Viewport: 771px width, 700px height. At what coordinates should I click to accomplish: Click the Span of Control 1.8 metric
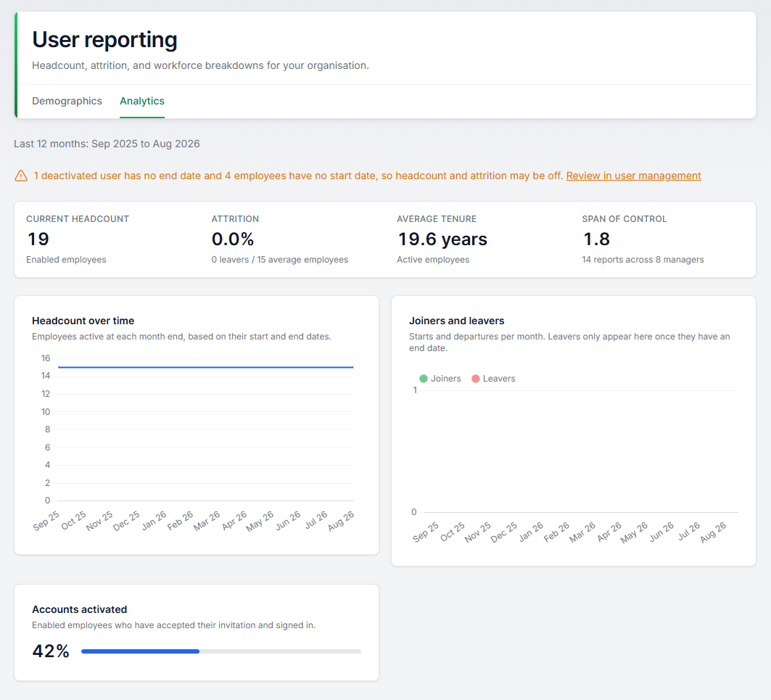pos(596,239)
